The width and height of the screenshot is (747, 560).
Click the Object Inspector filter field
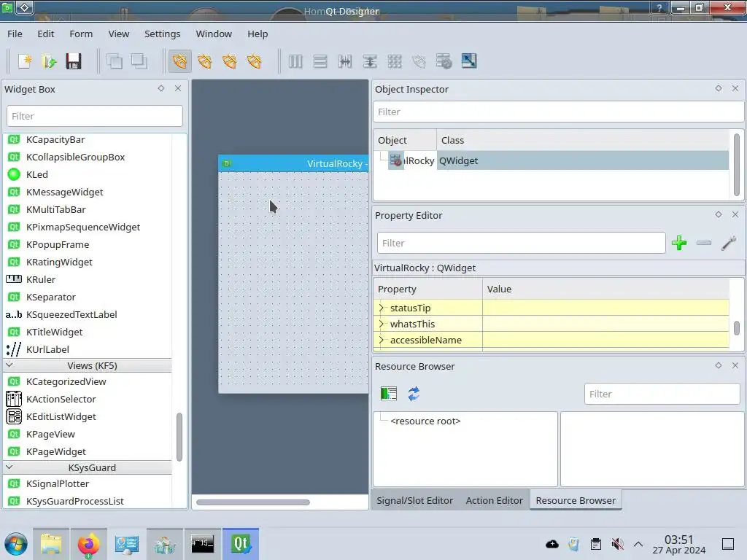click(558, 112)
